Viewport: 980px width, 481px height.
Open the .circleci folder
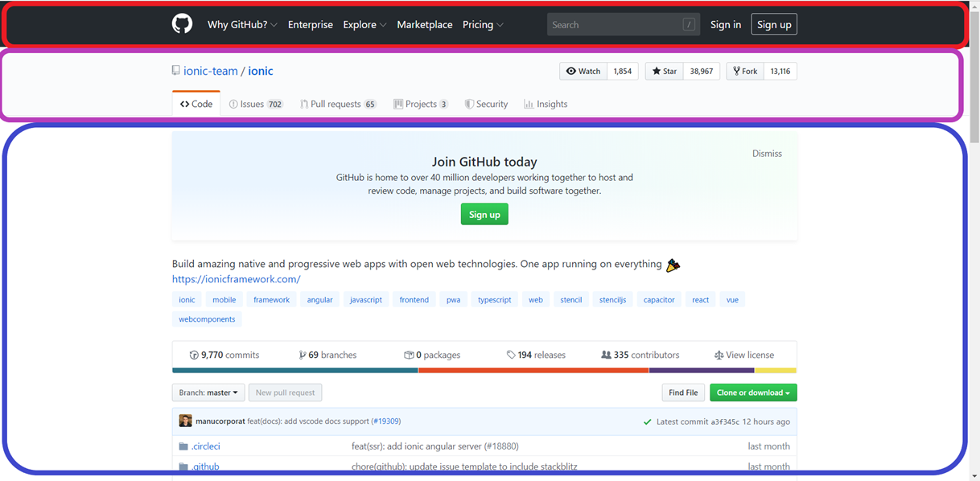[206, 446]
